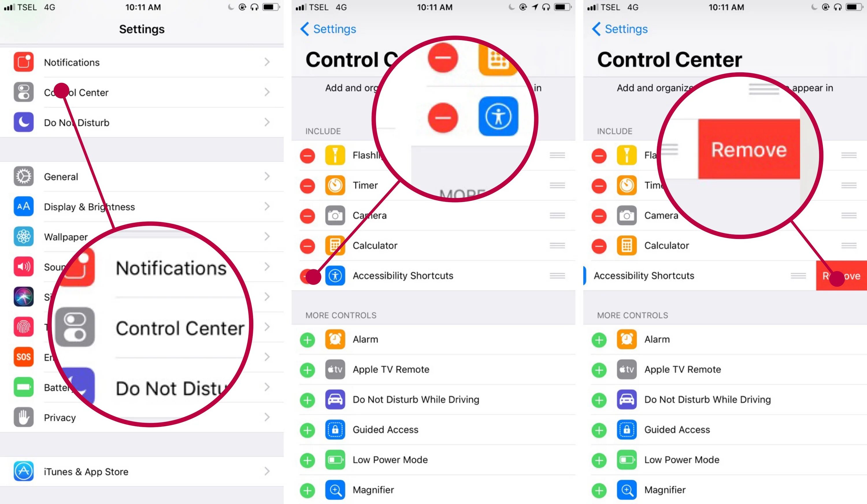Image resolution: width=867 pixels, height=504 pixels.
Task: Open Control Center from Settings list
Action: [x=142, y=92]
